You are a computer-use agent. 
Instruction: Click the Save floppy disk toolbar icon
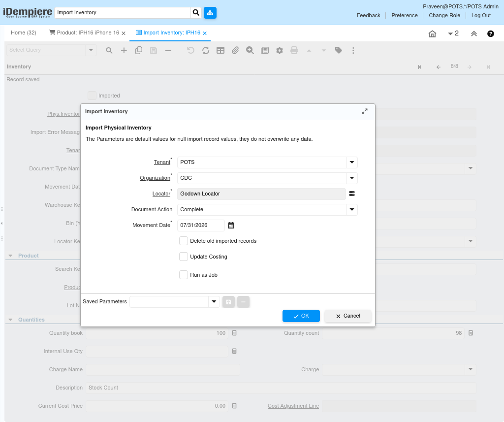(x=154, y=51)
